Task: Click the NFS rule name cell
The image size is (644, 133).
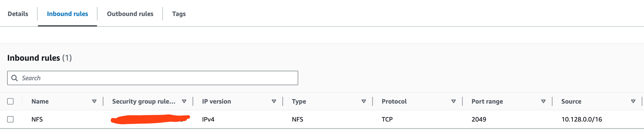Action: click(x=37, y=119)
